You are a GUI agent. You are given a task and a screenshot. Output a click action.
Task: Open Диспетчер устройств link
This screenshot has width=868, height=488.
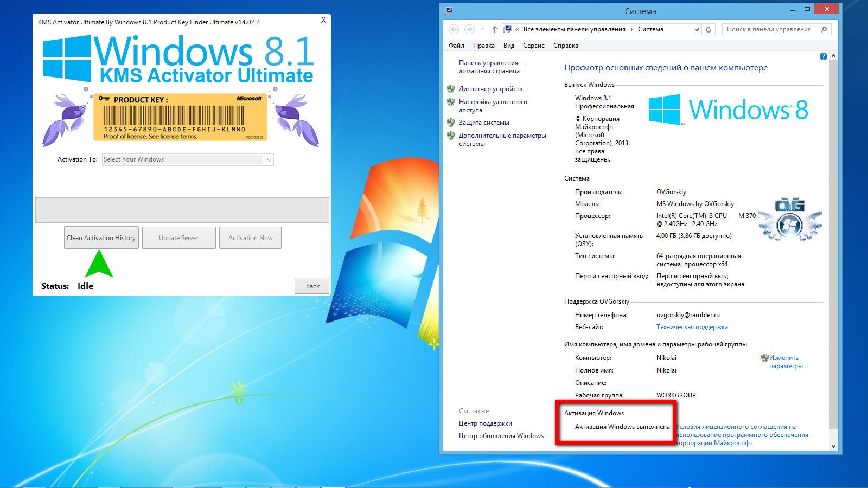490,89
